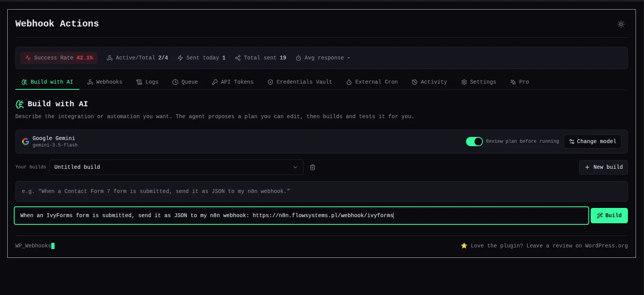Delete the selected build with trash icon
Image resolution: width=644 pixels, height=295 pixels.
pyautogui.click(x=313, y=167)
